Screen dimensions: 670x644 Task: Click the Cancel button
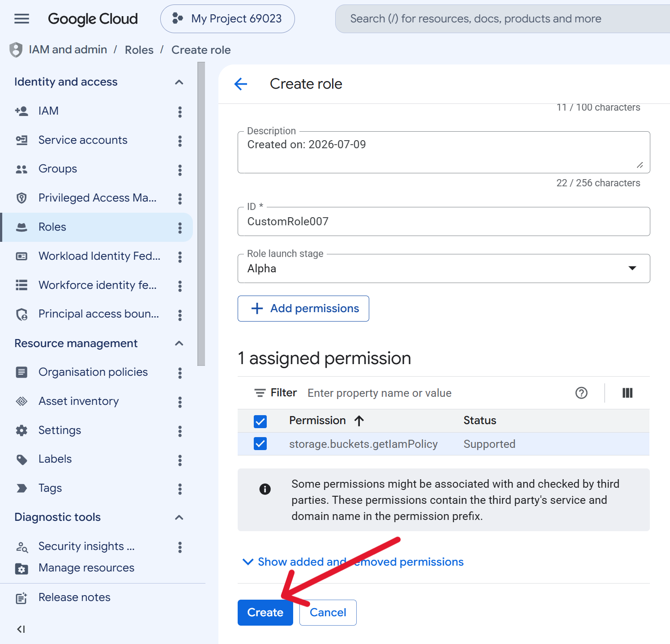[328, 612]
